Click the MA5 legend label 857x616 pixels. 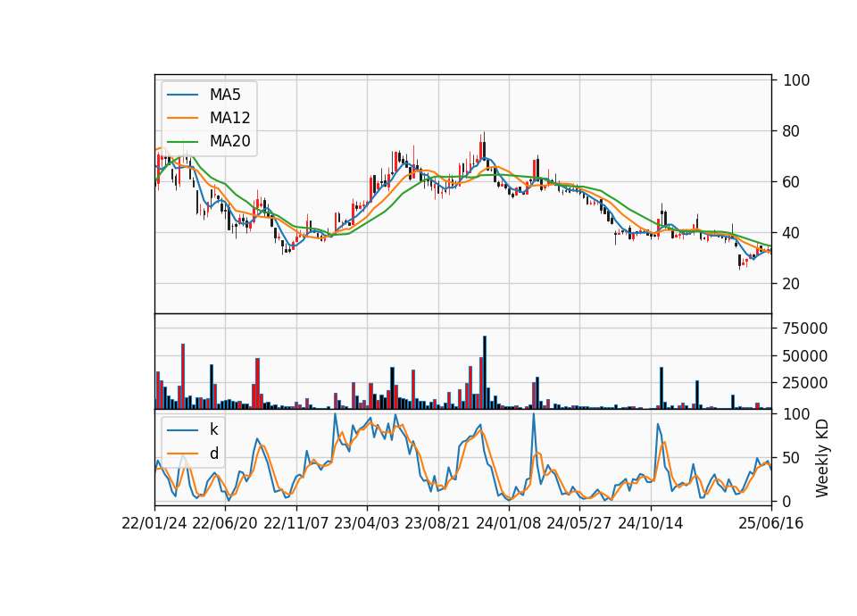coord(225,95)
